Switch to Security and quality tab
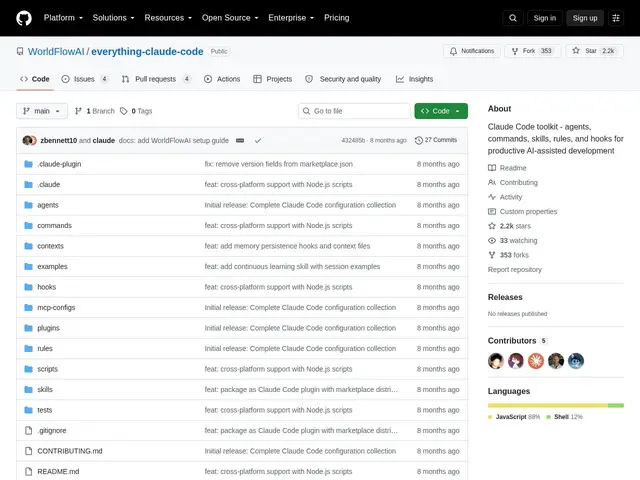Image resolution: width=640 pixels, height=480 pixels. pyautogui.click(x=343, y=79)
